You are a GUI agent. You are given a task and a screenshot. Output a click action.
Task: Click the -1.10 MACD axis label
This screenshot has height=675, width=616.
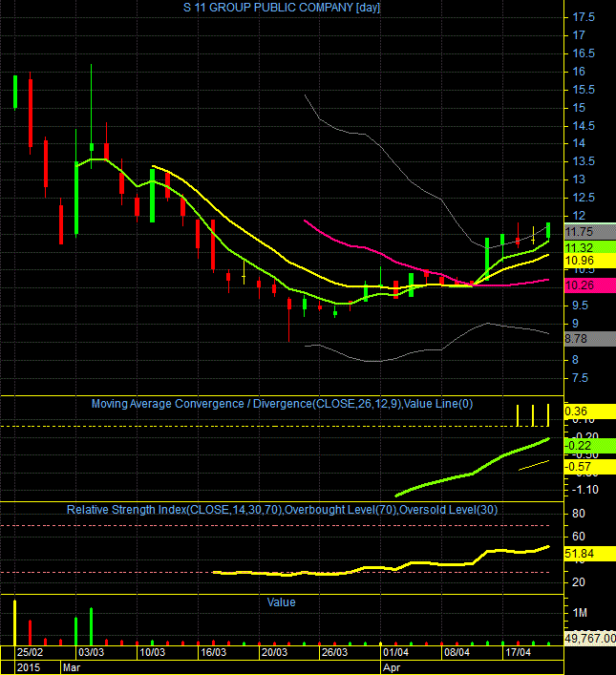pyautogui.click(x=584, y=490)
